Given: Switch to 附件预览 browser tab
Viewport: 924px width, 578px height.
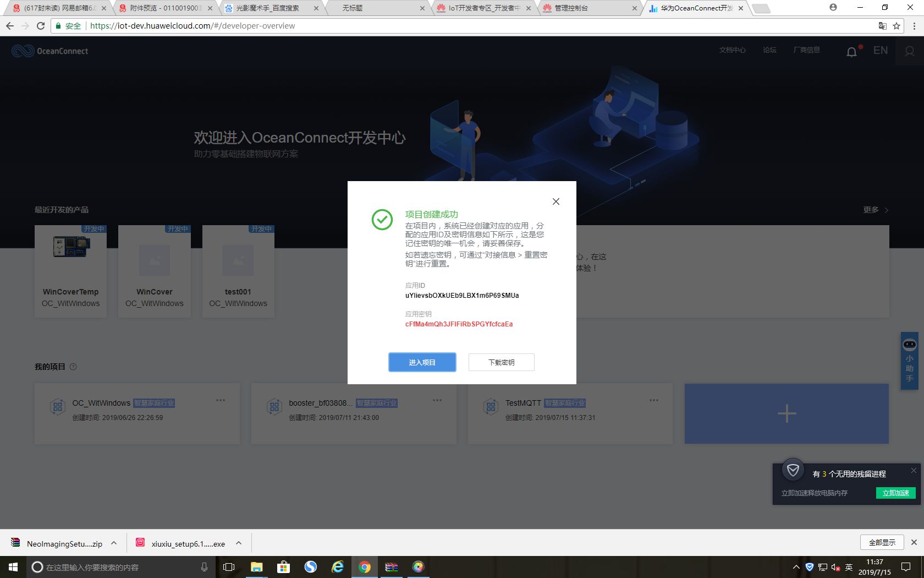Looking at the screenshot, I should (x=166, y=8).
